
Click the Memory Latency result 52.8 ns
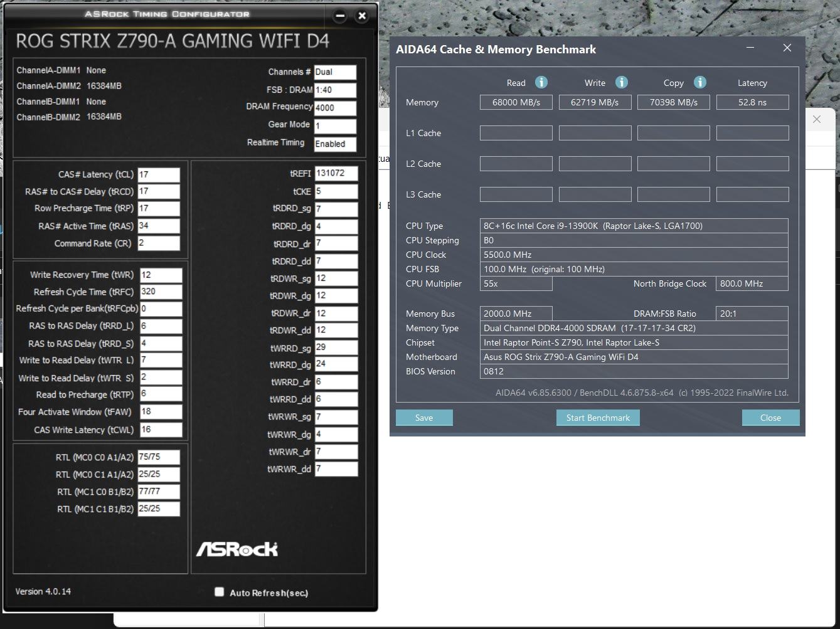753,102
